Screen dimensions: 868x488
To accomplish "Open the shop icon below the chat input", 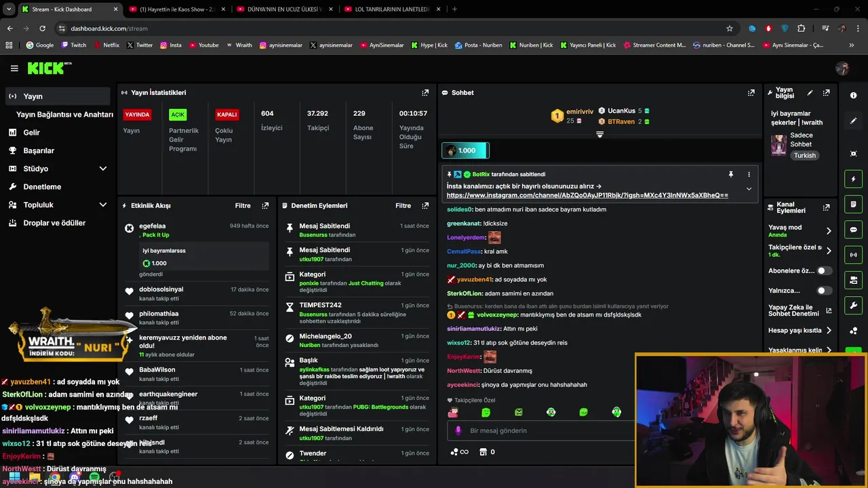I will pos(483,451).
